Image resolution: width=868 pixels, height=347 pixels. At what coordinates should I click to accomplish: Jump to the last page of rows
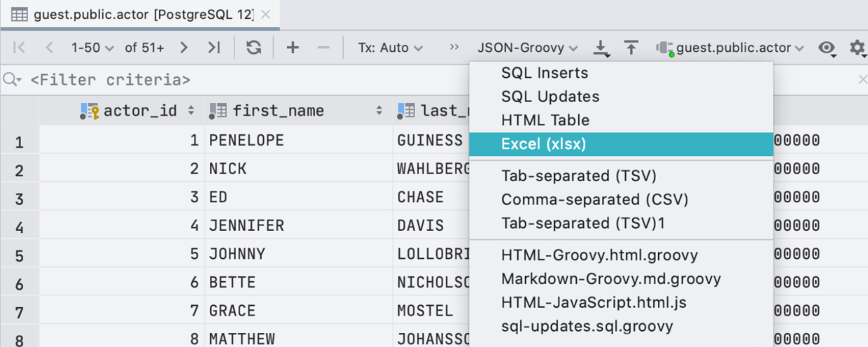213,48
